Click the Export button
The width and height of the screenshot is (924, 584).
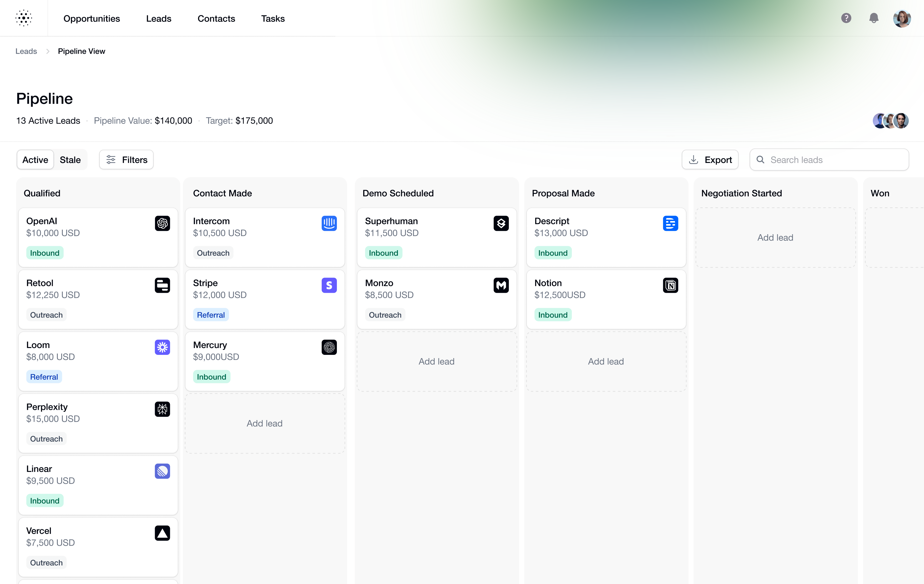(x=710, y=160)
